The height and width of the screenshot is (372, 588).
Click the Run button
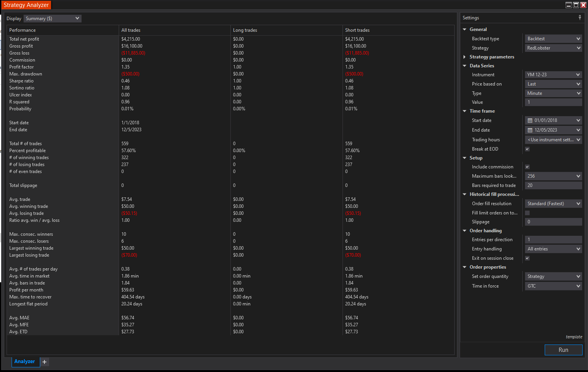point(563,350)
